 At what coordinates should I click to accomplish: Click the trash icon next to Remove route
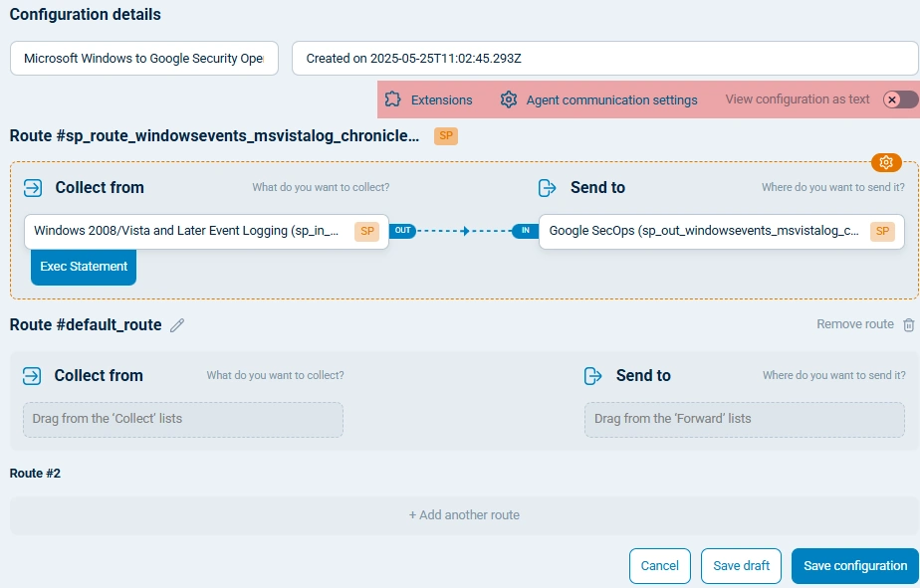click(x=908, y=324)
